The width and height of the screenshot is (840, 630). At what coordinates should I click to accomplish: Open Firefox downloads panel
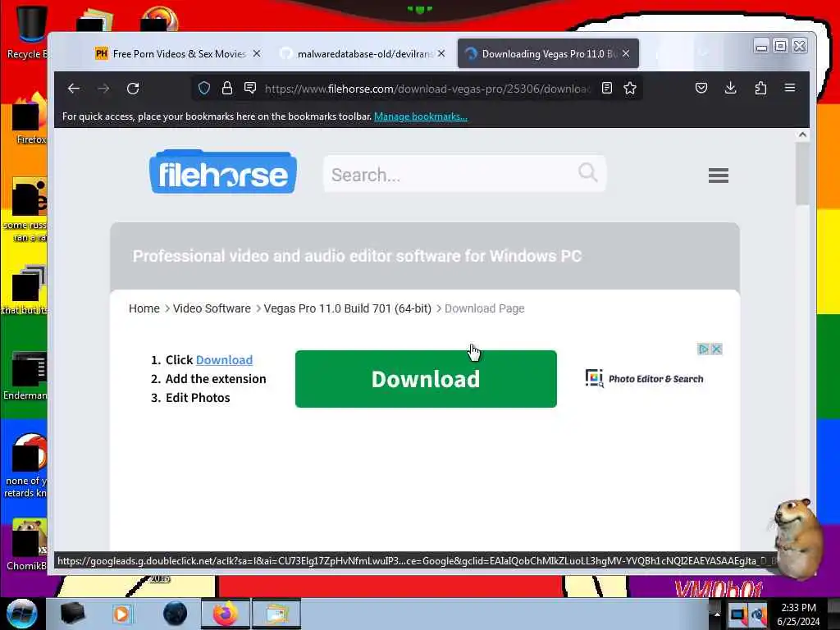pos(730,88)
